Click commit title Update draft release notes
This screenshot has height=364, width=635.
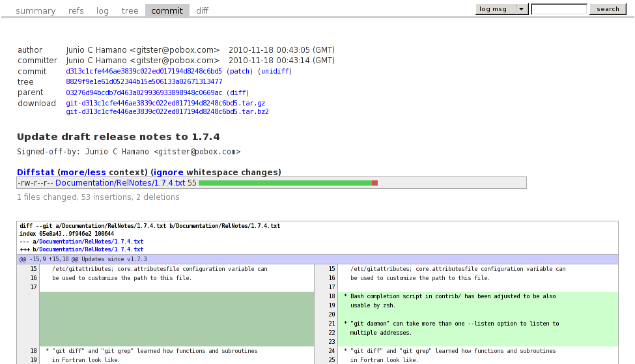point(119,137)
